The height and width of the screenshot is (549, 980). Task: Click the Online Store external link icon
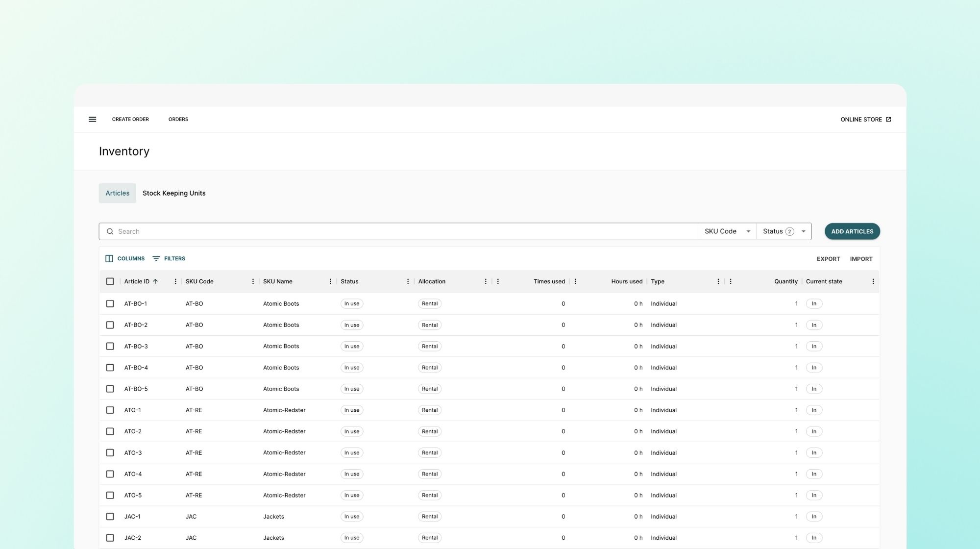pos(888,119)
